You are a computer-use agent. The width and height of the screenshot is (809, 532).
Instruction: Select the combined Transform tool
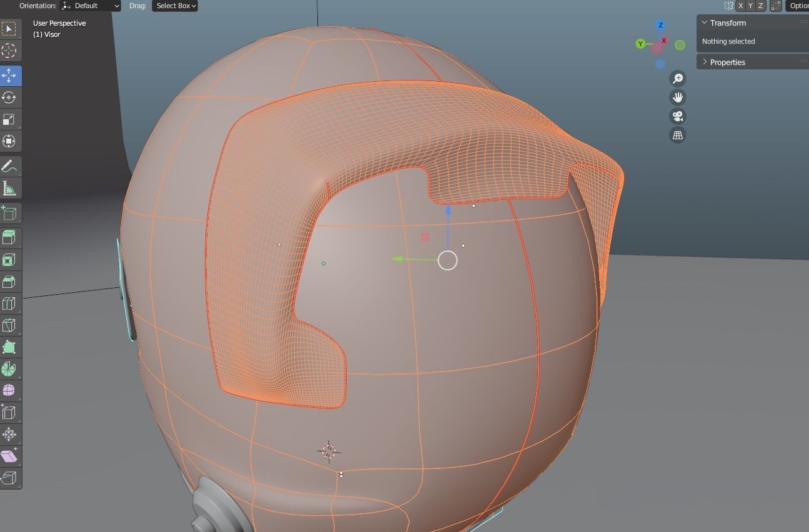[9, 141]
